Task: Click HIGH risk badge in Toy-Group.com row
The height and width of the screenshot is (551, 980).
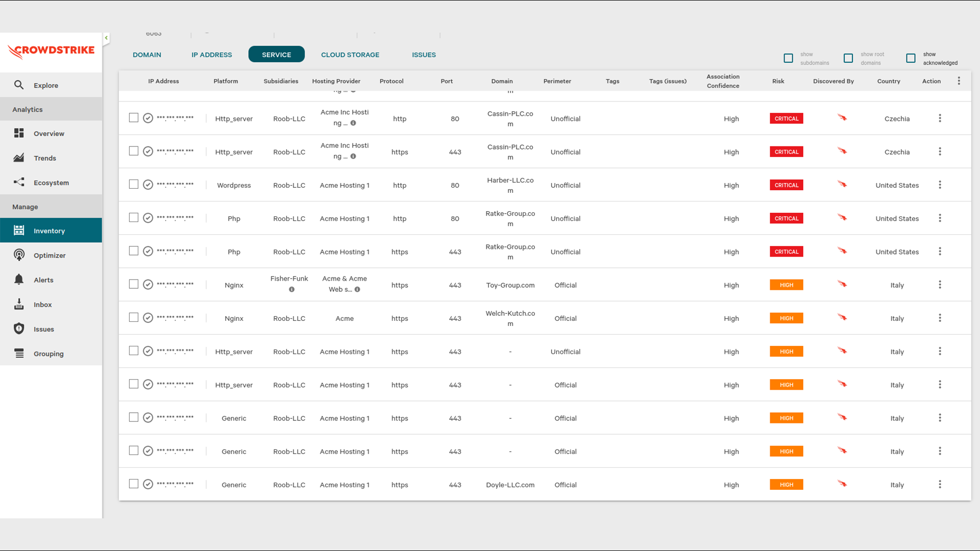Action: coord(787,285)
